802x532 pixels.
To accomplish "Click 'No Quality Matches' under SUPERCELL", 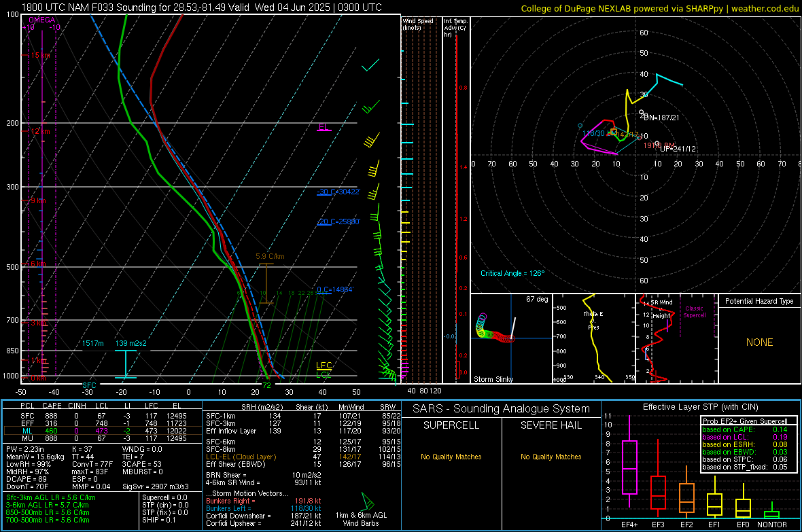I will pyautogui.click(x=451, y=457).
